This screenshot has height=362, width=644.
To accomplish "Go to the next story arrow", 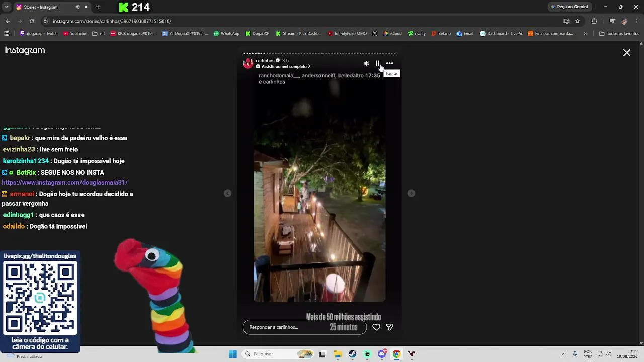I will click(x=411, y=193).
